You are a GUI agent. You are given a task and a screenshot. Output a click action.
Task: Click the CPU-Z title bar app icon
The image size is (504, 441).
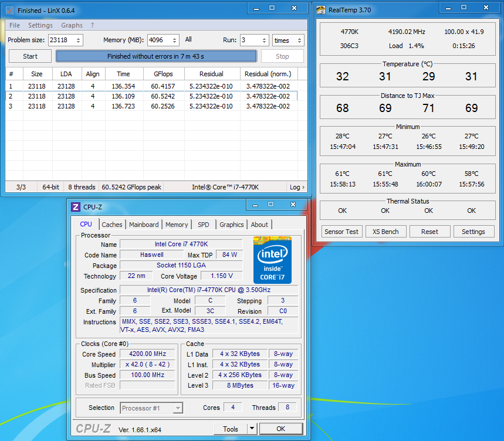[x=76, y=207]
